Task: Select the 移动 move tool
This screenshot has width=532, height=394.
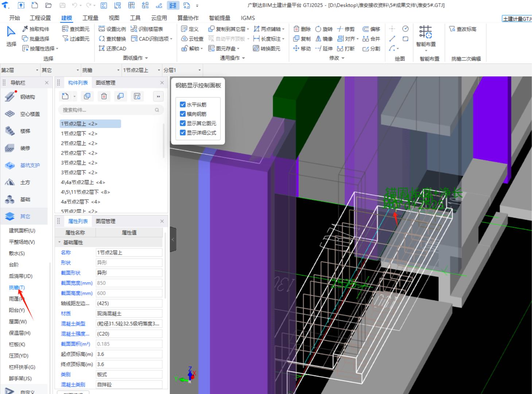Action: [x=302, y=49]
